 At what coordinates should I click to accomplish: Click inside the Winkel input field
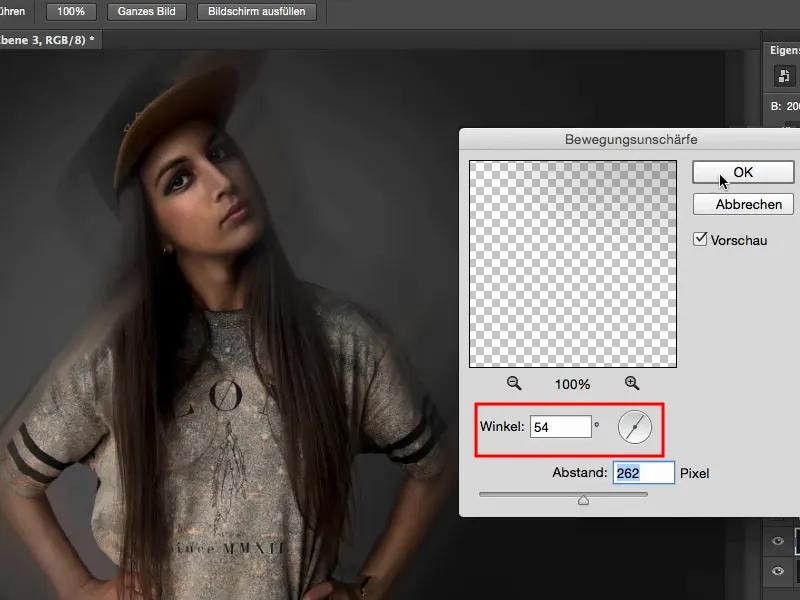tap(561, 426)
